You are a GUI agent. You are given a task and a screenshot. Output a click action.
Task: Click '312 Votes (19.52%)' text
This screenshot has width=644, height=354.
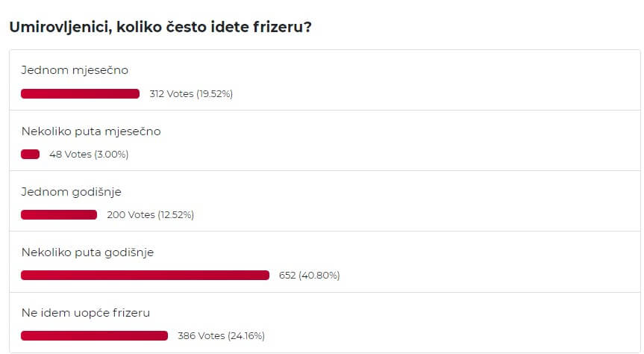point(191,94)
